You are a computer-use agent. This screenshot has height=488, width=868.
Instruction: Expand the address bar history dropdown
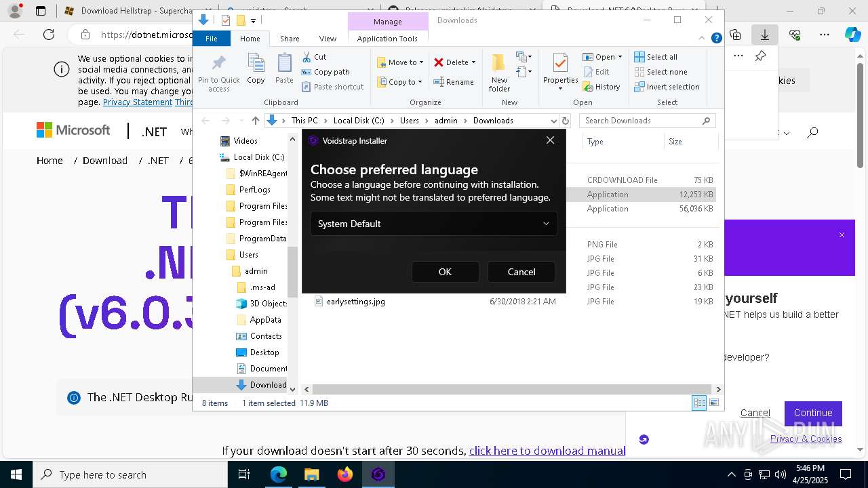553,121
